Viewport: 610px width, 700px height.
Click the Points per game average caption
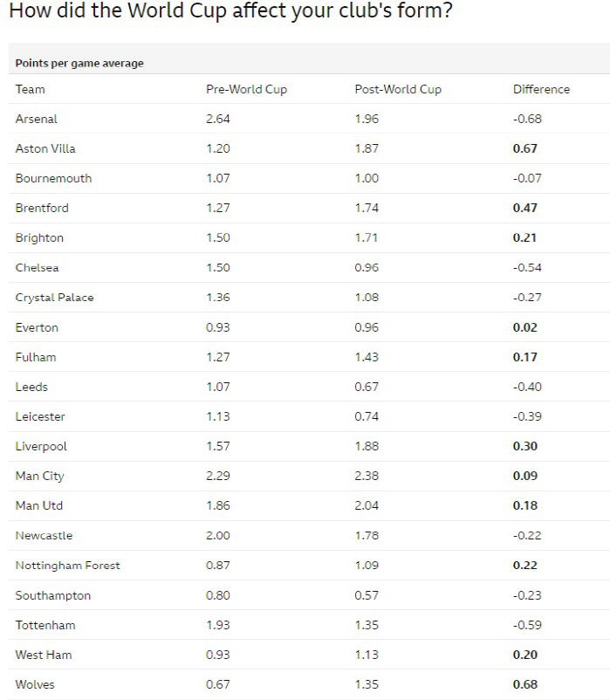[x=79, y=64]
